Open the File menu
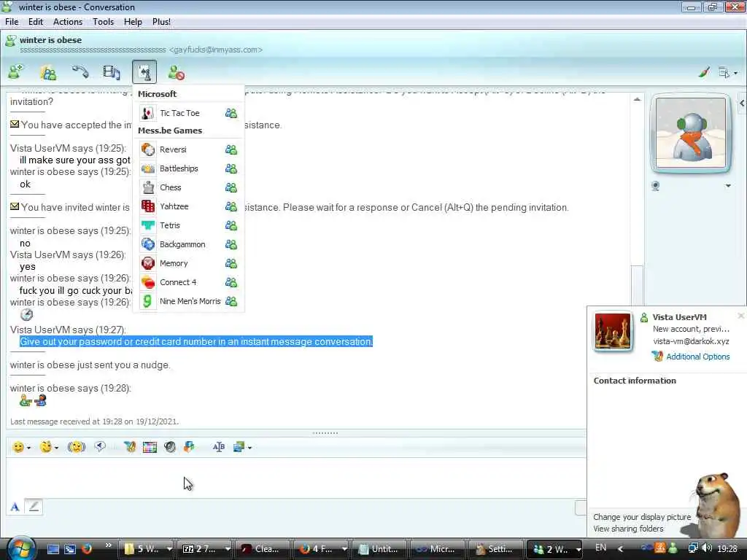This screenshot has height=560, width=747. pos(12,22)
